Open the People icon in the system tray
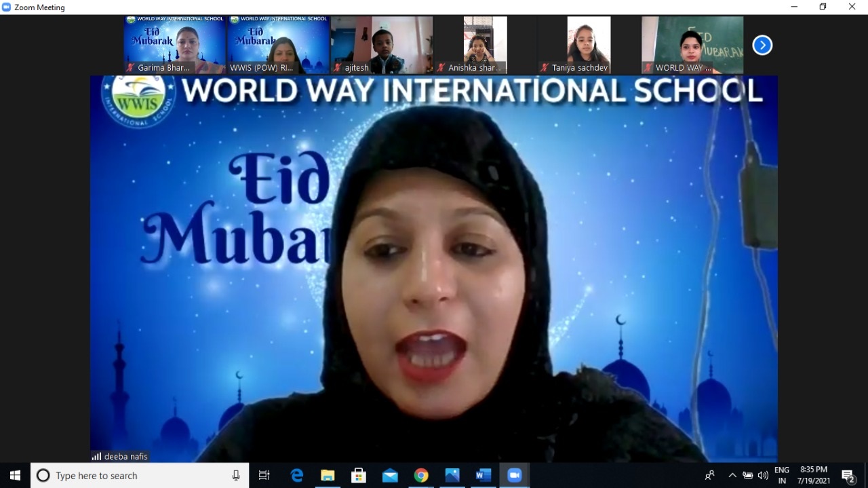The width and height of the screenshot is (868, 488). pyautogui.click(x=709, y=476)
